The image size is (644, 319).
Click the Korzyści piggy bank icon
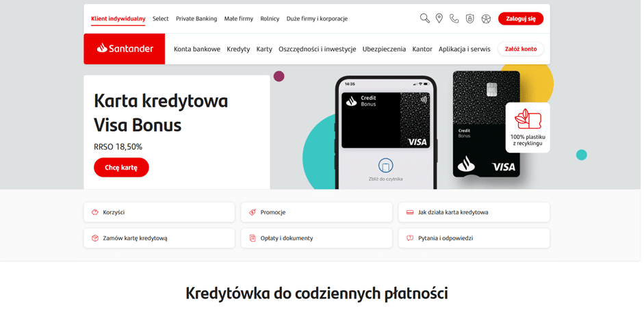[95, 212]
